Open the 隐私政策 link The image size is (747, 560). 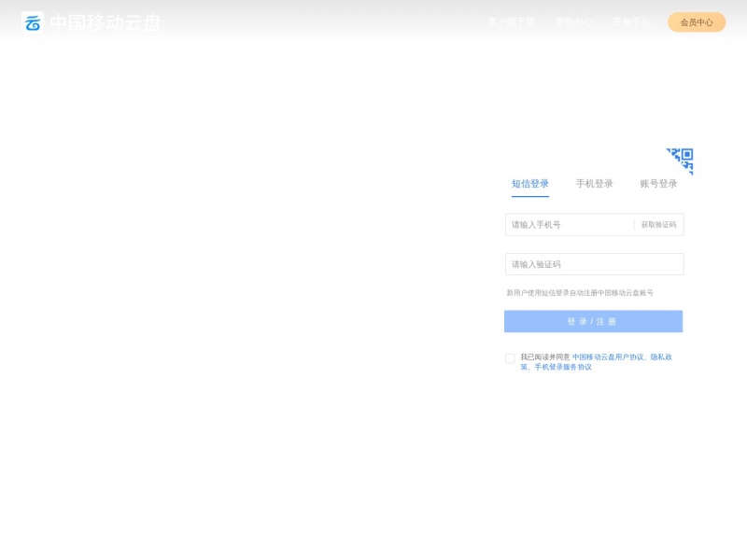[661, 357]
